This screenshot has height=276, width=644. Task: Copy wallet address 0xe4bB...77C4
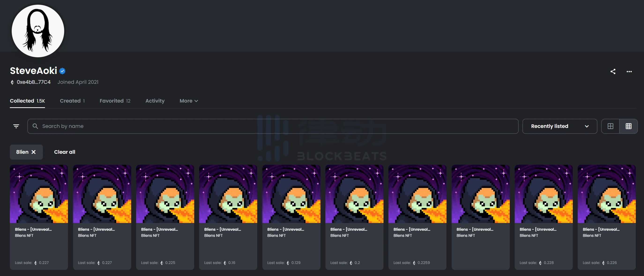tap(34, 82)
